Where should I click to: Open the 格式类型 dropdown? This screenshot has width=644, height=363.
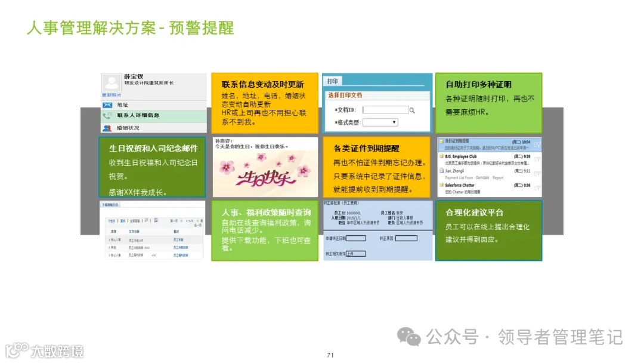[x=394, y=122]
